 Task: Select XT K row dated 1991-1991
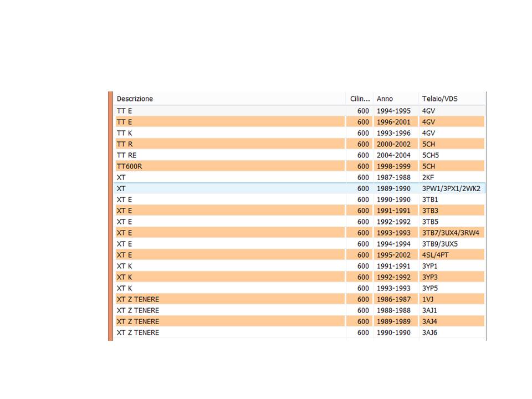click(300, 266)
